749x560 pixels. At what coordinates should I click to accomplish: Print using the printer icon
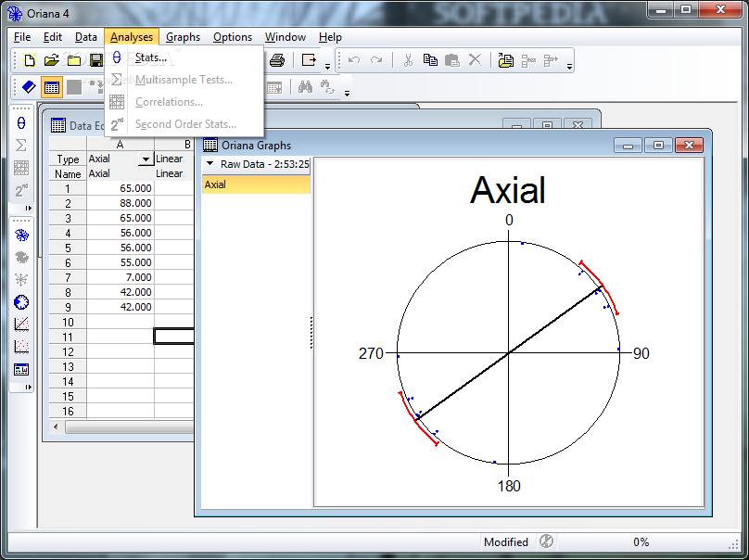tap(277, 60)
